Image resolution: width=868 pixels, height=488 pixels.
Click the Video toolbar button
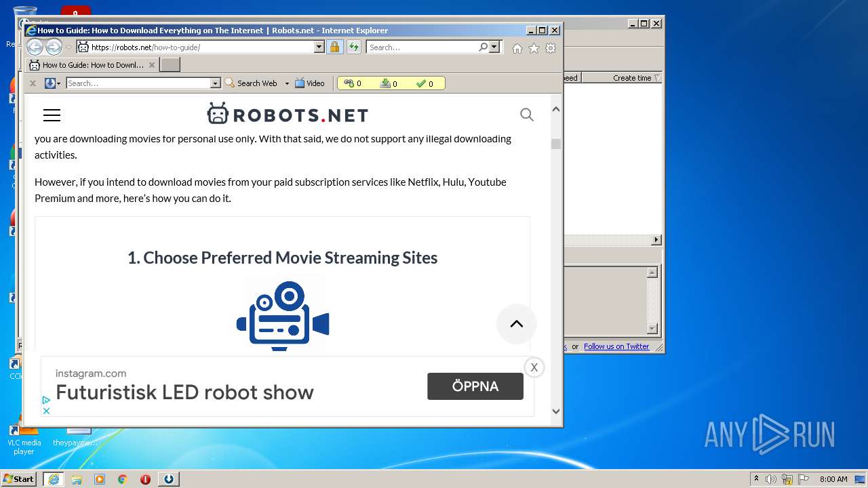[x=310, y=83]
